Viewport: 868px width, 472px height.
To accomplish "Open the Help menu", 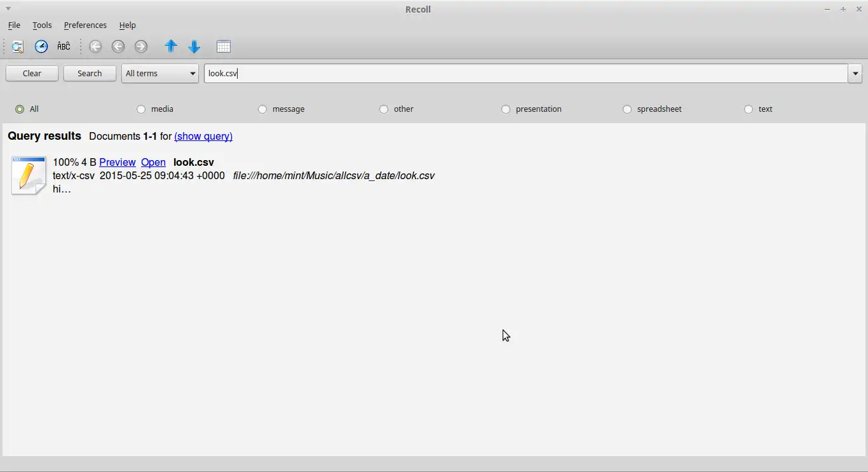I will pos(127,25).
